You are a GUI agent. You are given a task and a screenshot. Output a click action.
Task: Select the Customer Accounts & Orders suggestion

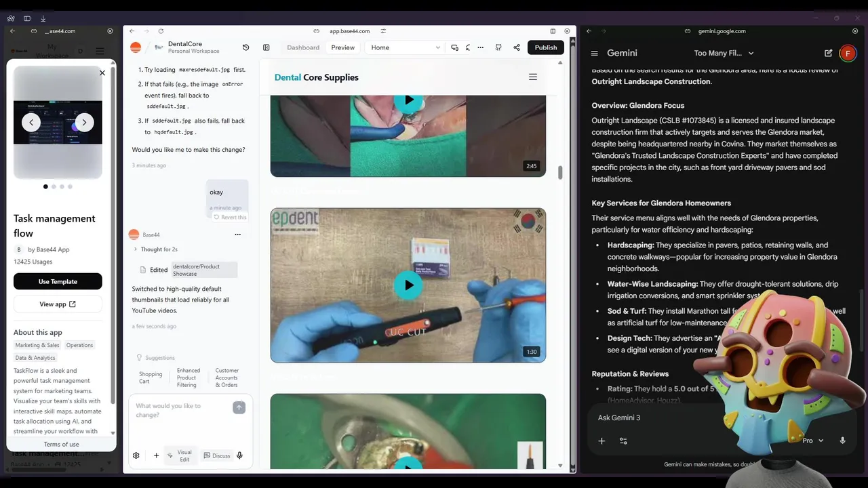point(227,378)
